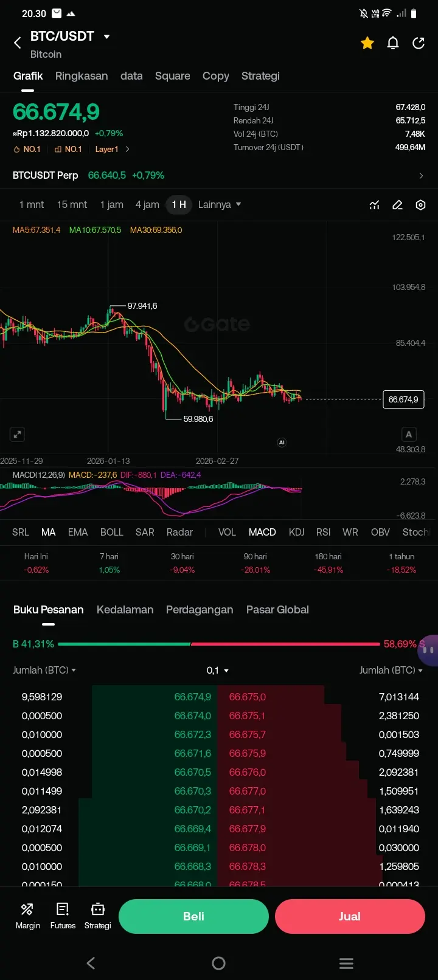
Task: Open drawing pencil tool
Action: pos(398,205)
